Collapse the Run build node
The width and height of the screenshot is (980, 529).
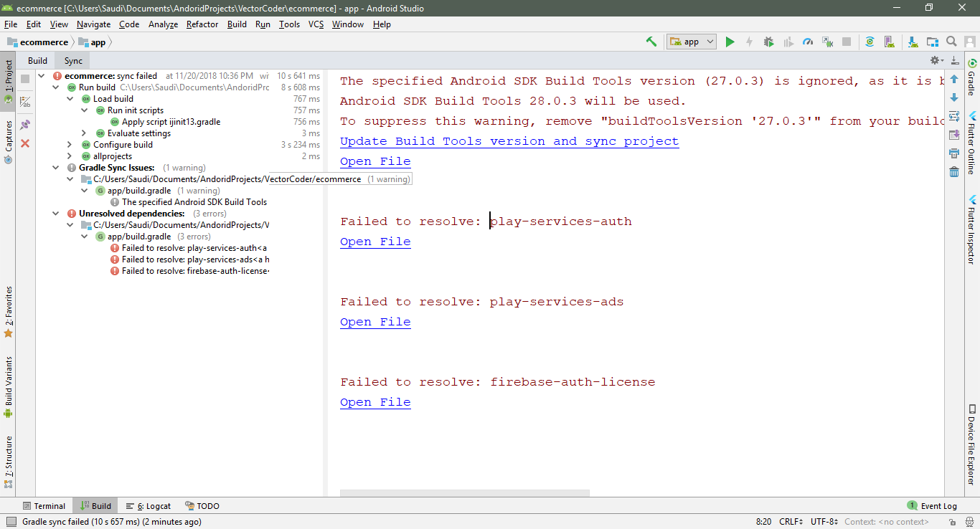coord(56,87)
